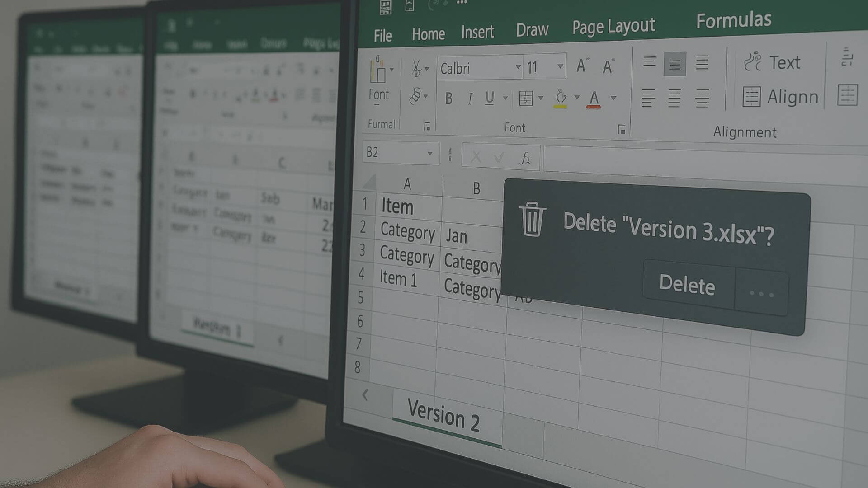
Task: Center text horizontally icon
Action: click(674, 98)
